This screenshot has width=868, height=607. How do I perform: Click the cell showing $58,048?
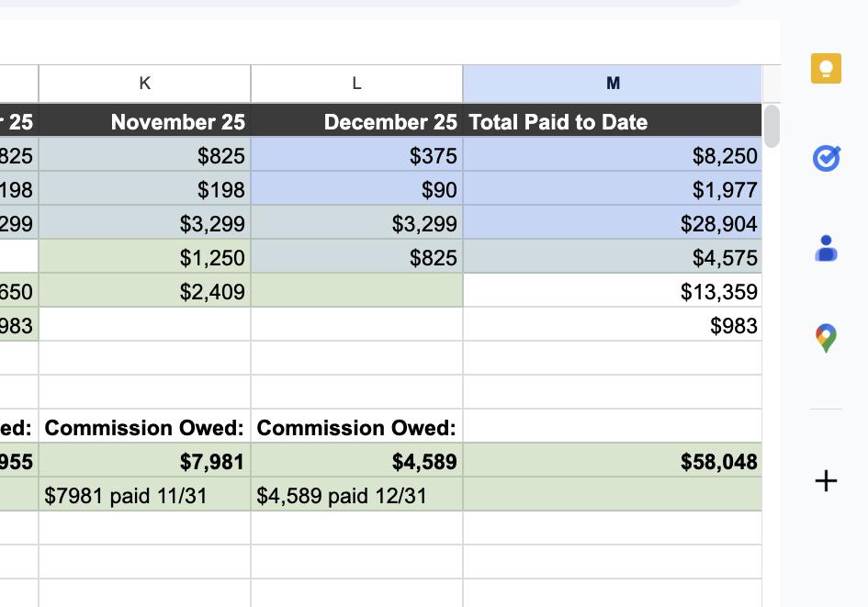tap(613, 462)
